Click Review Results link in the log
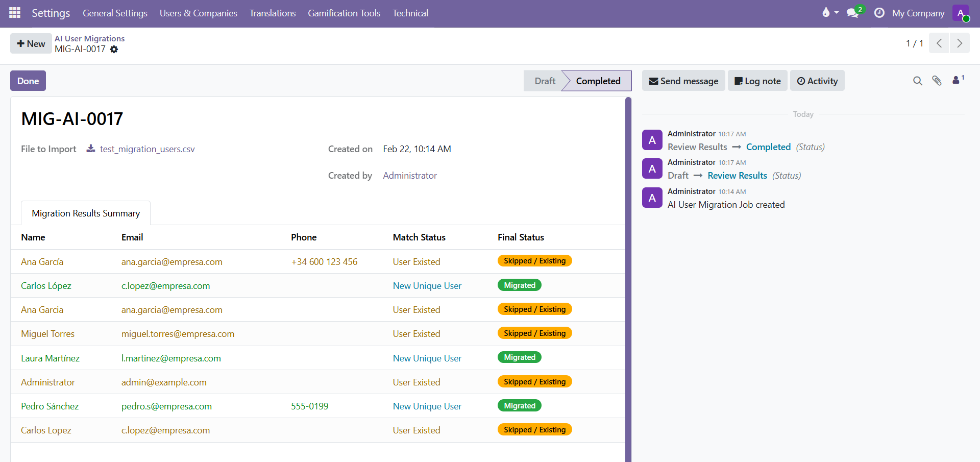The height and width of the screenshot is (462, 980). point(737,175)
